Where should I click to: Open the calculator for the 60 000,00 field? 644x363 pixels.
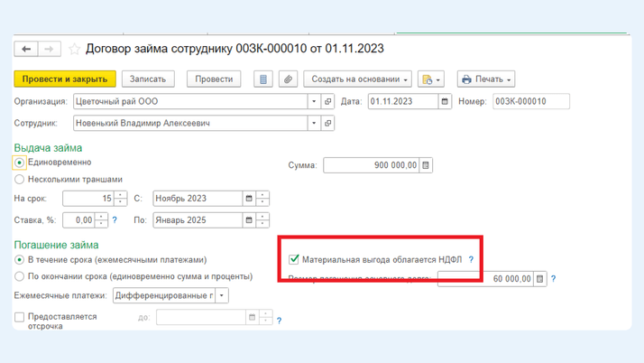click(539, 279)
